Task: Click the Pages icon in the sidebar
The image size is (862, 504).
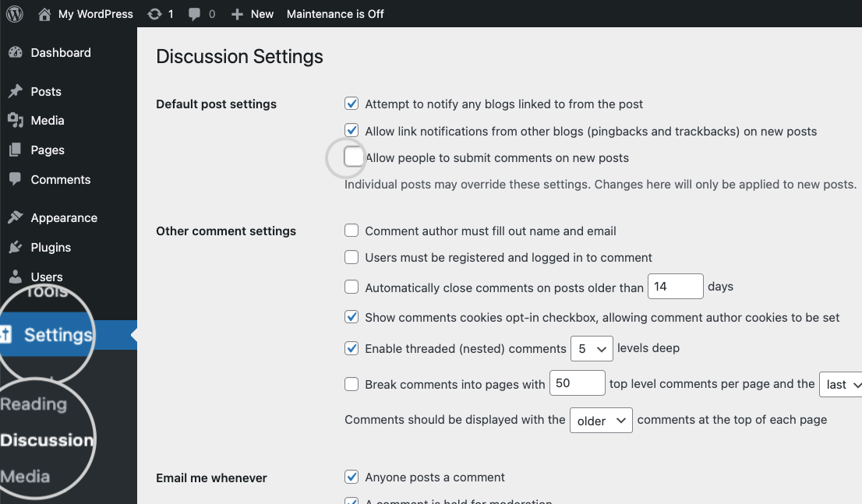Action: coord(16,150)
